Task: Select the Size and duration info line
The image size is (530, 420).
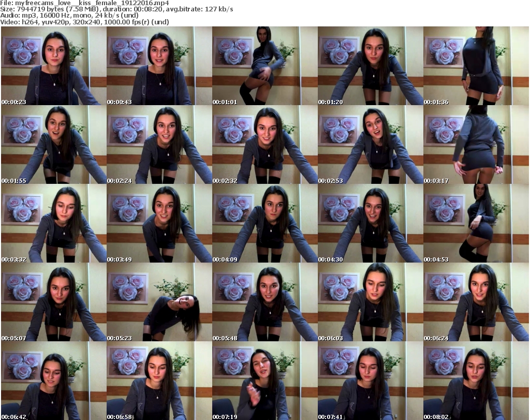Action: [x=116, y=9]
